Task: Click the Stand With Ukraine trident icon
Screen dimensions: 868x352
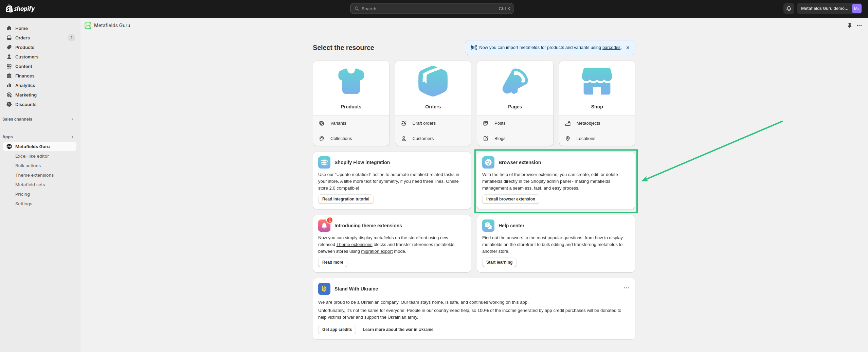Action: pos(324,289)
